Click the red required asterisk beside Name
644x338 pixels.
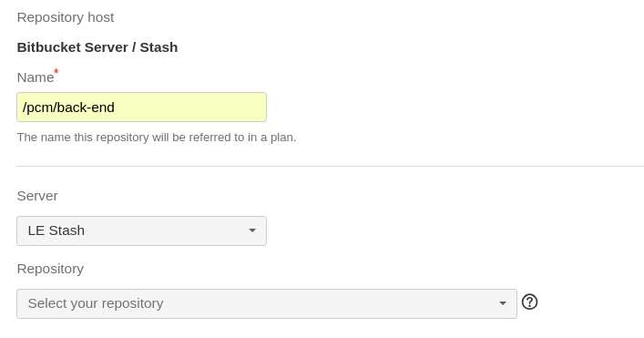point(56,72)
